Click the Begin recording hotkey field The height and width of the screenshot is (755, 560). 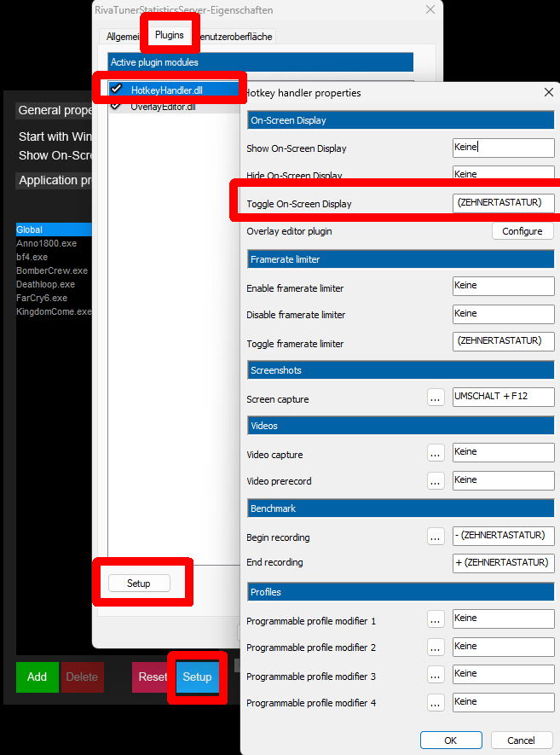[x=503, y=536]
